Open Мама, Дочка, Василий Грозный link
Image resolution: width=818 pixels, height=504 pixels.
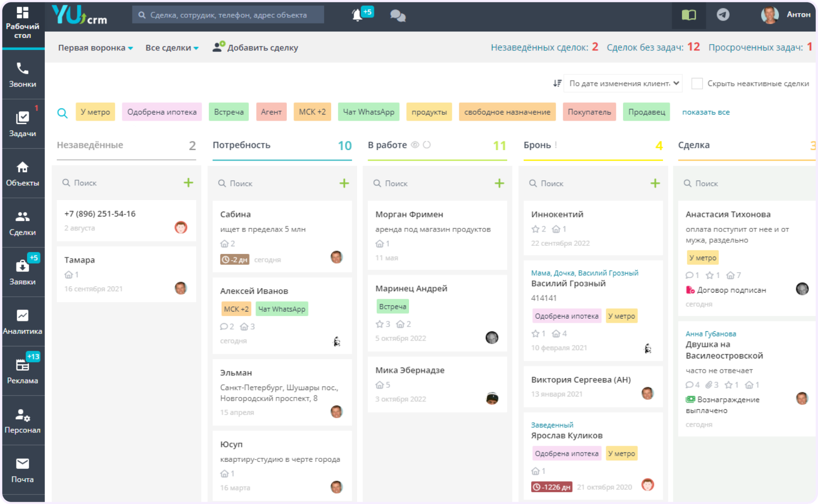584,273
